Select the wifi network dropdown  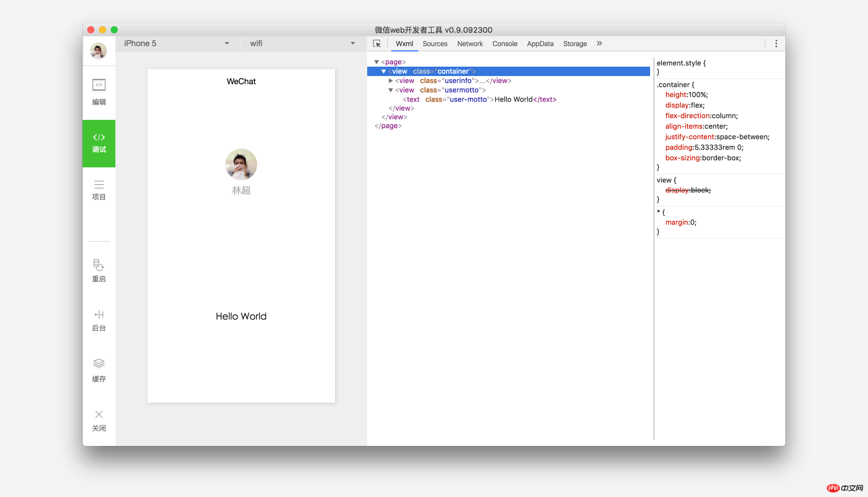pos(302,43)
